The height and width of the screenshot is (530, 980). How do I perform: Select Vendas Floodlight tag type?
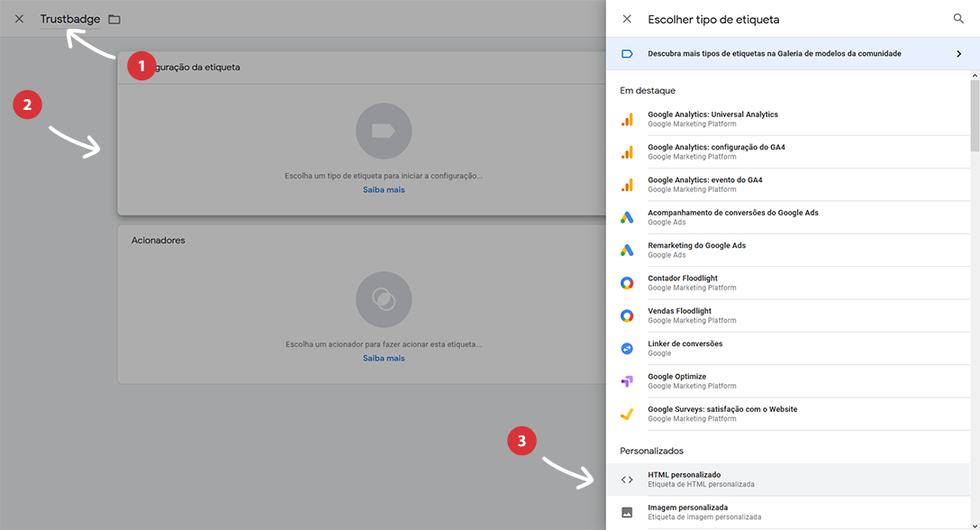coord(787,315)
